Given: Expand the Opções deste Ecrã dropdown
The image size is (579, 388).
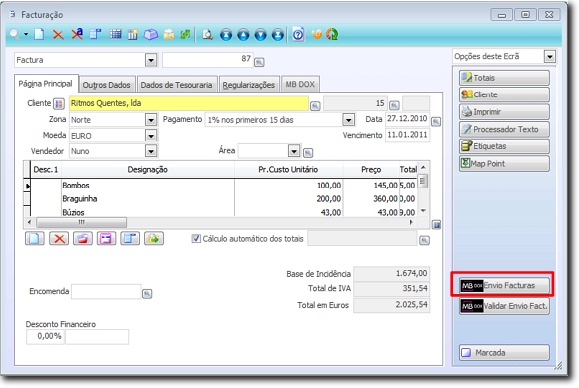Looking at the screenshot, I should 550,57.
